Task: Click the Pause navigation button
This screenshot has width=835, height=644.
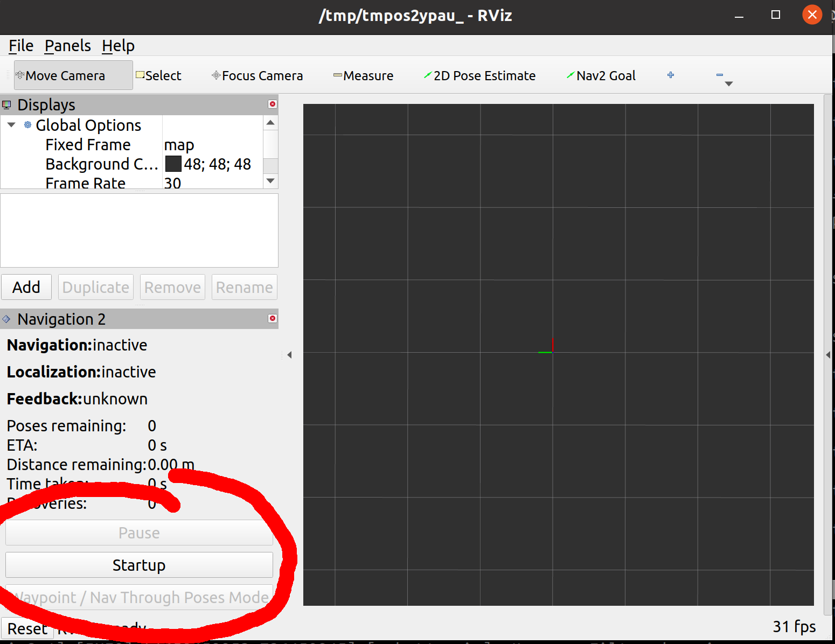Action: point(139,533)
